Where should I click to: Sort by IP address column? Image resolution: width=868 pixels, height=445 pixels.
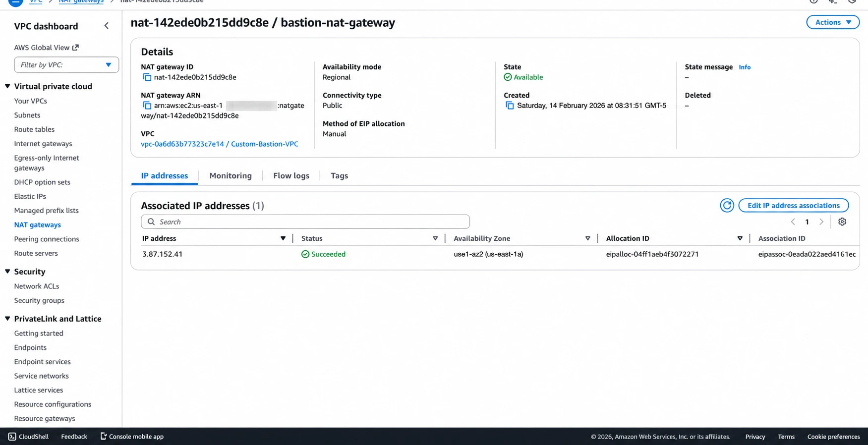coord(283,238)
